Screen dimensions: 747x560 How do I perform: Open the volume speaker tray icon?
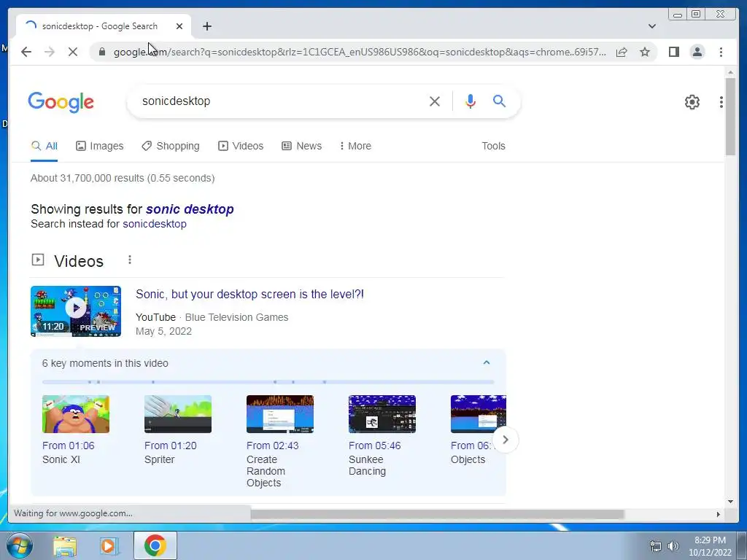[x=673, y=546]
